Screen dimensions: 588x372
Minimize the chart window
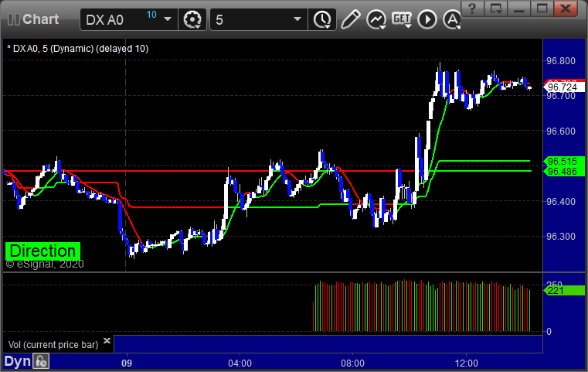(518, 9)
